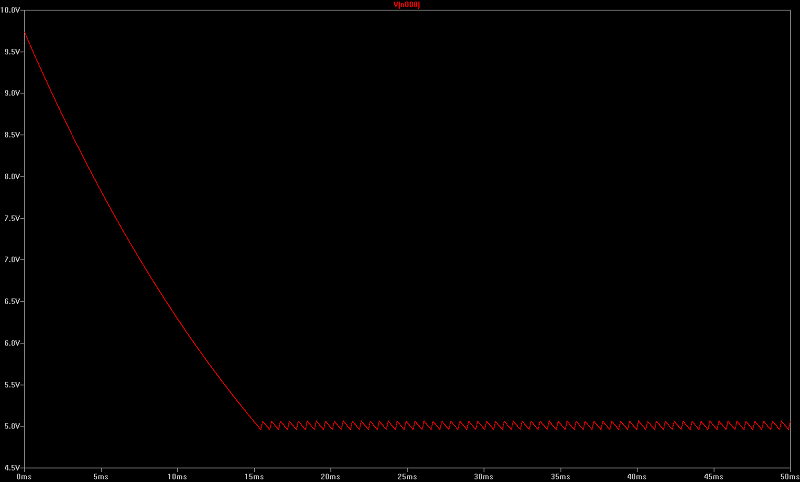800x482 pixels.
Task: Click the 50ms label at axis end
Action: point(787,476)
